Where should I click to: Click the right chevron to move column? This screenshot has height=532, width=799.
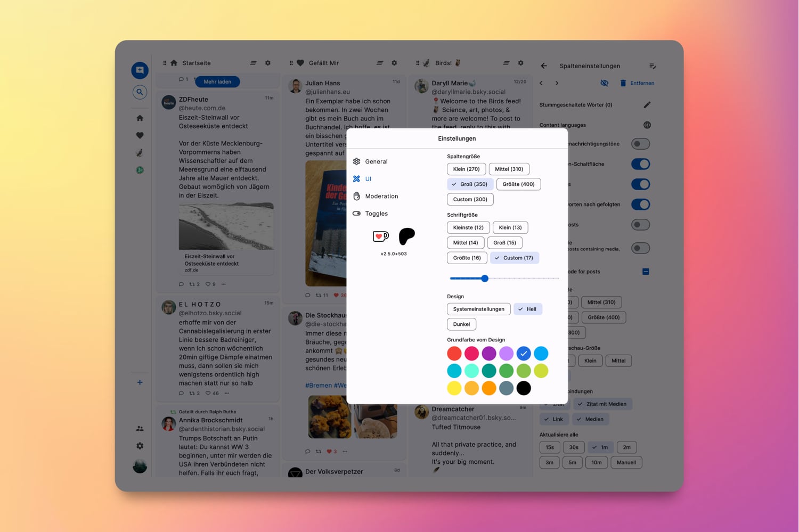coord(557,83)
